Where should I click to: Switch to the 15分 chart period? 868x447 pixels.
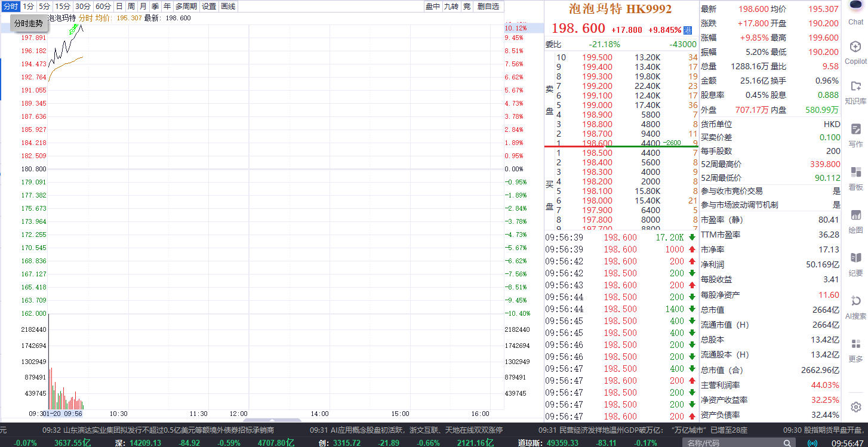[x=62, y=6]
